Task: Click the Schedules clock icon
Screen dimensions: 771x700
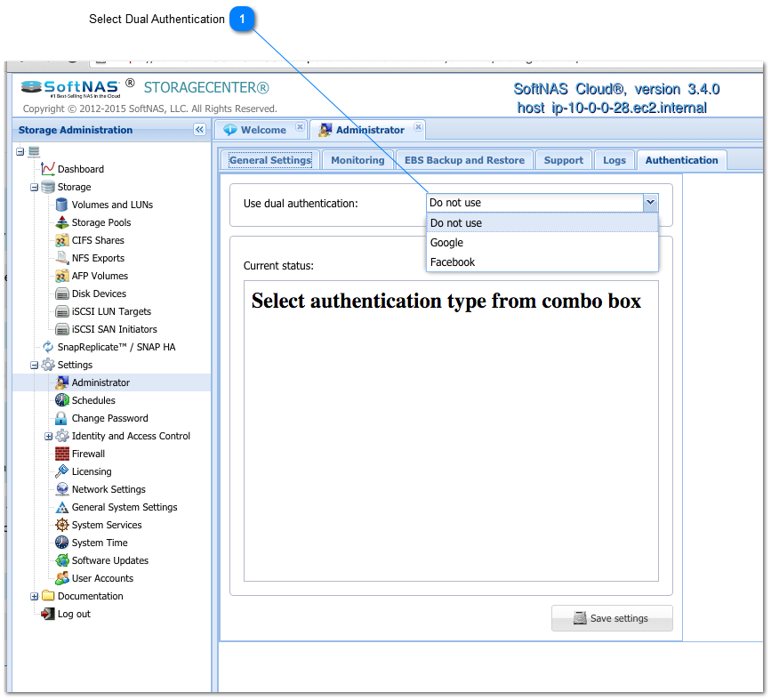Action: coord(62,400)
